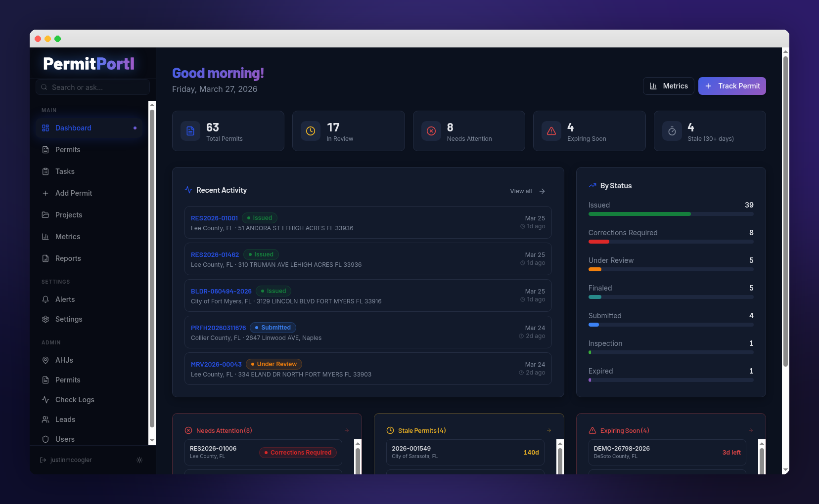Click the sidebar scrollbar
The width and height of the screenshot is (819, 504).
click(152, 269)
